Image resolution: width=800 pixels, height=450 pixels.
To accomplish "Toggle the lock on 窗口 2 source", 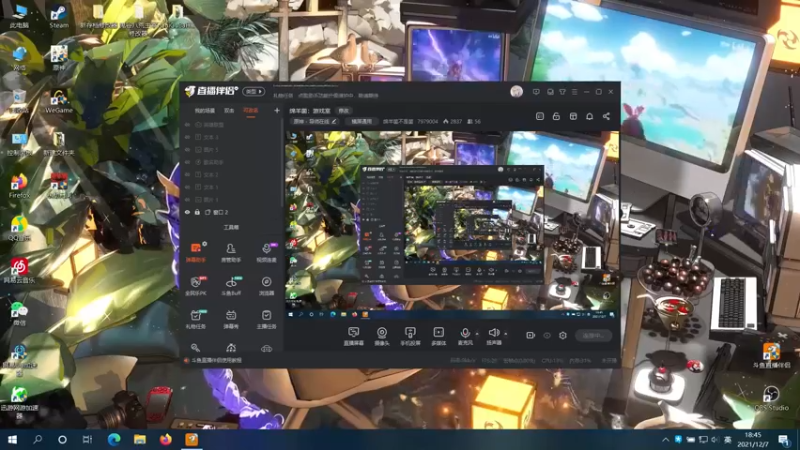I will tap(197, 212).
